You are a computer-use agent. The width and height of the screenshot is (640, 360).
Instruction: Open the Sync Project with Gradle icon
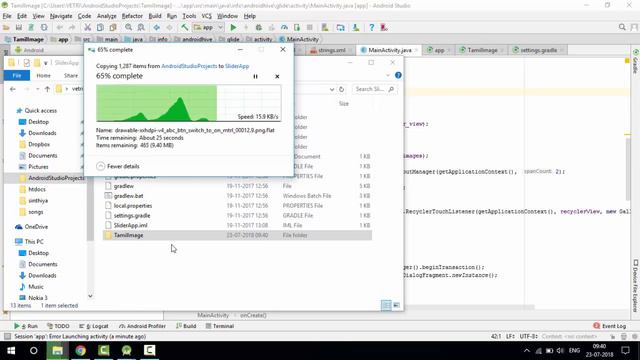click(x=340, y=27)
